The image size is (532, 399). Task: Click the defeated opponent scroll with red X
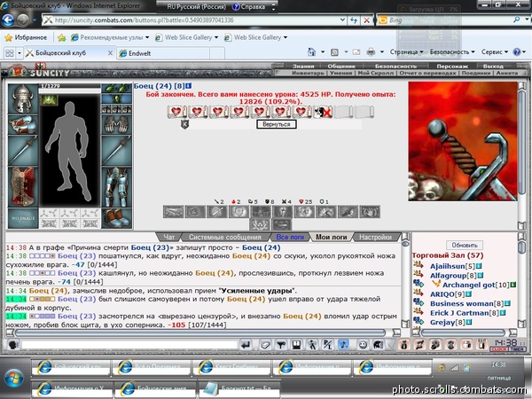323,112
